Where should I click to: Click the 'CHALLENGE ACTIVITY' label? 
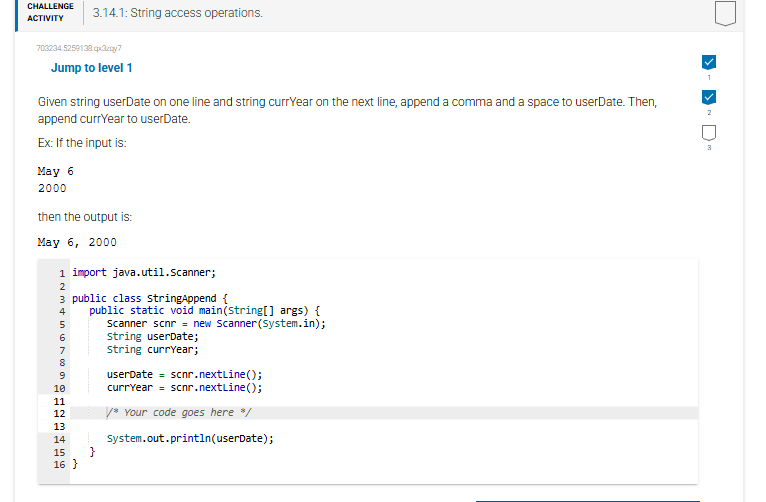point(50,12)
